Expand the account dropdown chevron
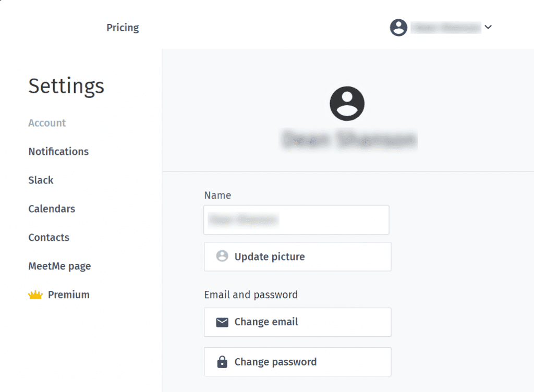Screen dimensions: 534x392 point(488,27)
